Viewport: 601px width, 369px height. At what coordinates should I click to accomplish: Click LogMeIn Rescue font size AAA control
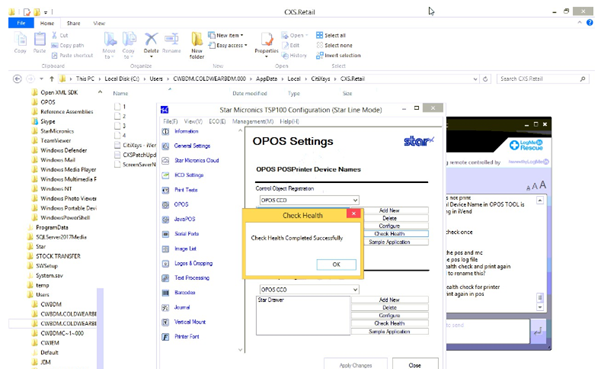pos(536,185)
